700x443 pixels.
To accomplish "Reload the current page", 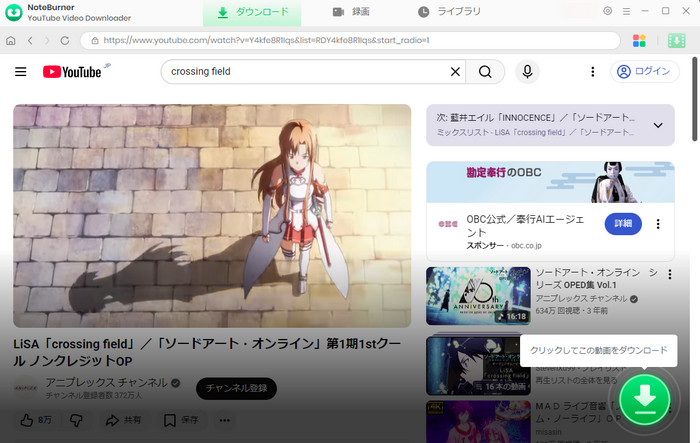I will pos(65,41).
